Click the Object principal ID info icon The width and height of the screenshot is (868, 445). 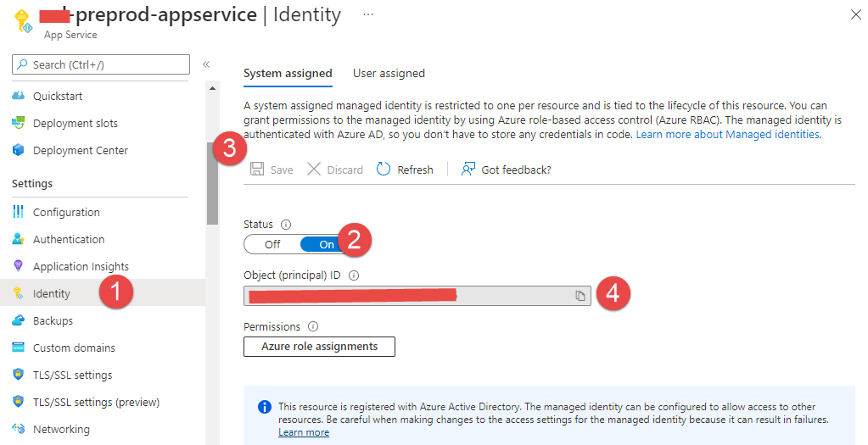[354, 275]
